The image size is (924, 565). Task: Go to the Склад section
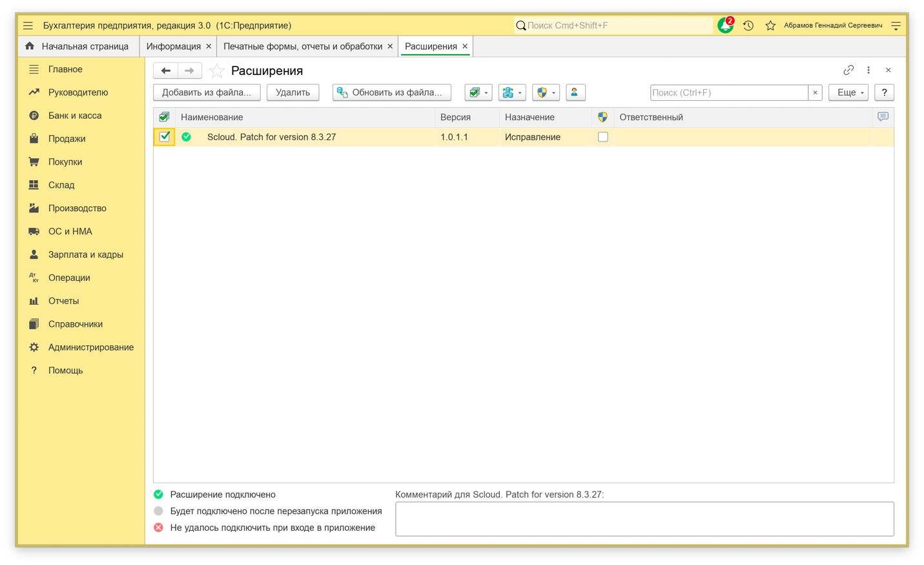[x=61, y=185]
